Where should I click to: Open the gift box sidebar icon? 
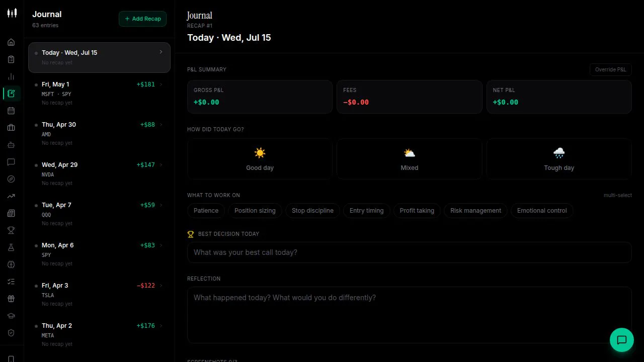coord(11,299)
